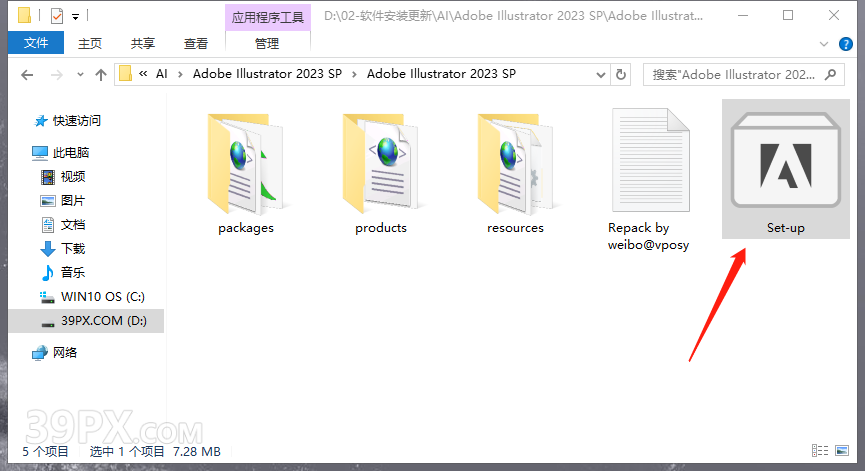The image size is (865, 471).
Task: Open the packages folder
Action: click(245, 174)
